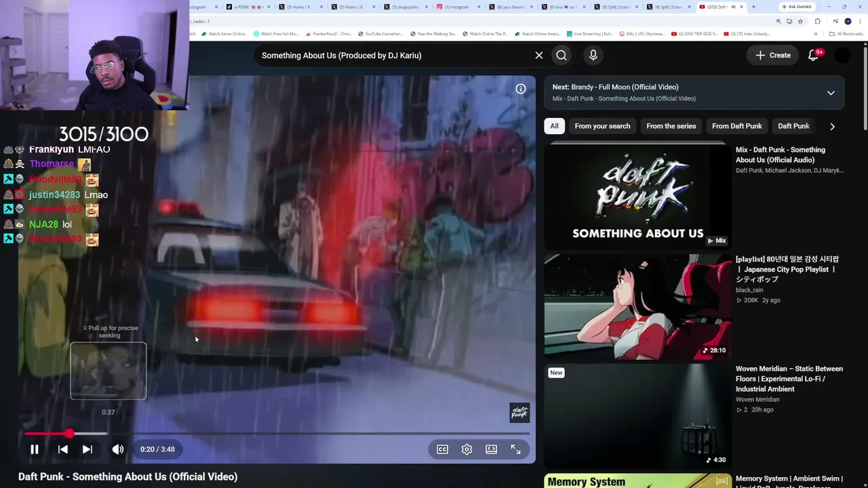868x488 pixels.
Task: Open the FrankerFaceZ bookmark
Action: pyautogui.click(x=329, y=34)
